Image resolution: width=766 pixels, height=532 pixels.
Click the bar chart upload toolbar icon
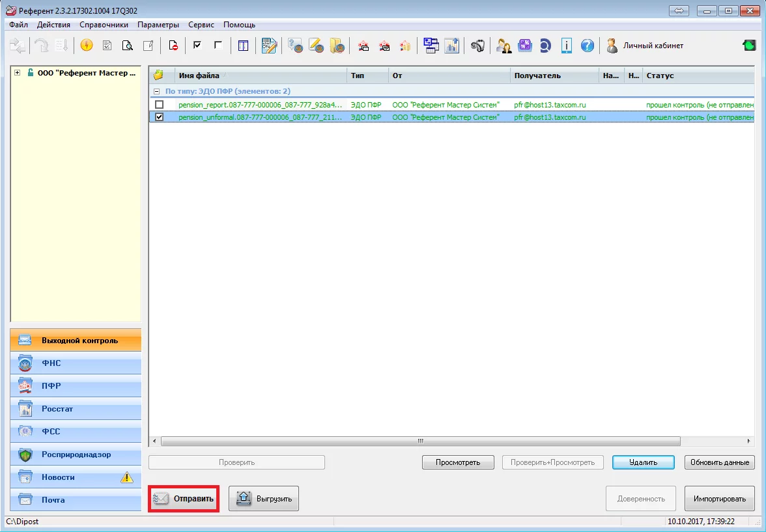[x=452, y=46]
